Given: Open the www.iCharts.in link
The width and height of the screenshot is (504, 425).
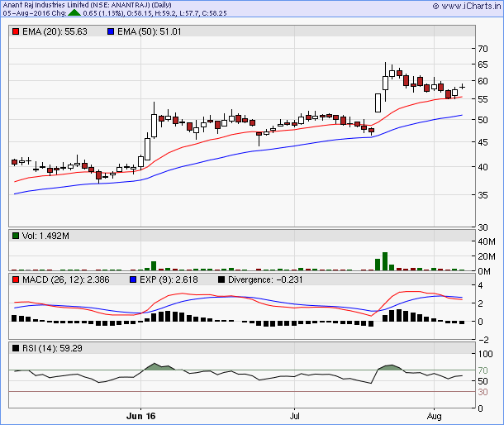Looking at the screenshot, I should coord(467,6).
